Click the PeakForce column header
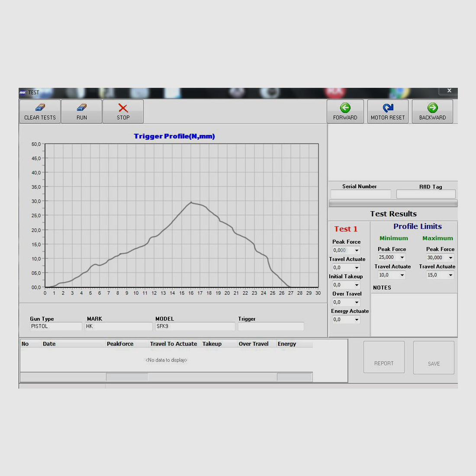Screen dimensions: 476x476 [x=120, y=344]
